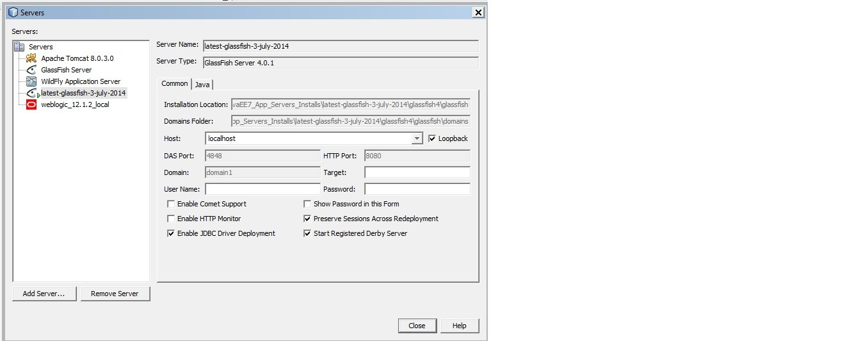Click the Password input field

pos(417,189)
